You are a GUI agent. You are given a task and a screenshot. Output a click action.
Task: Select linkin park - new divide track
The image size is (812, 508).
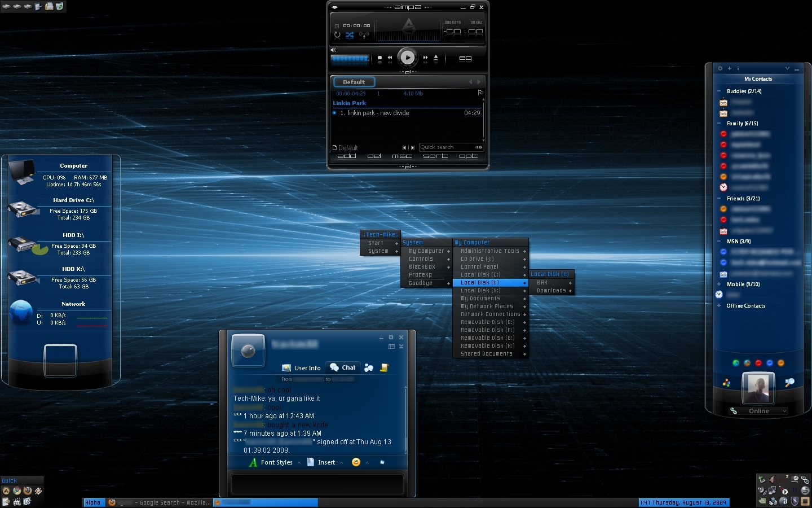tap(407, 113)
